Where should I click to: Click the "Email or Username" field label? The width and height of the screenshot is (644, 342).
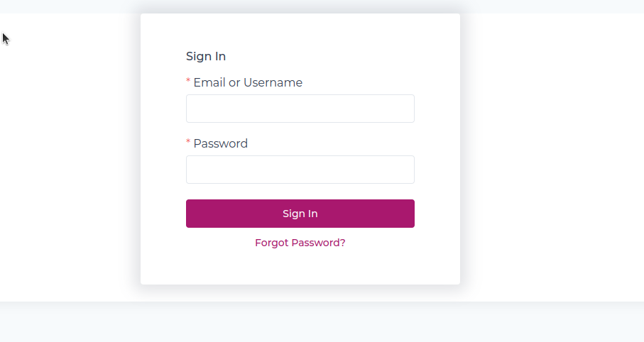[248, 83]
